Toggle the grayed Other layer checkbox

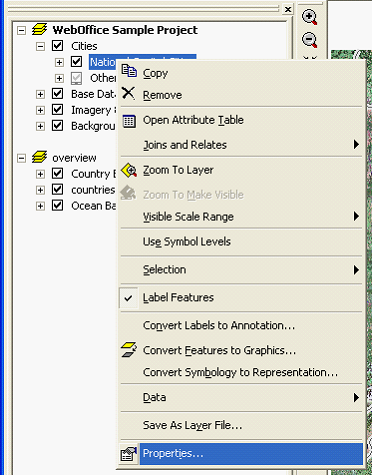[76, 78]
